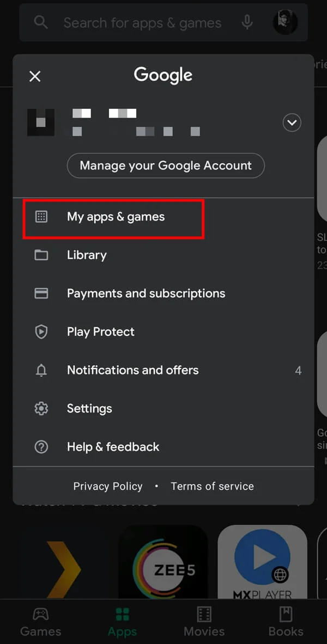Open the Terms of service link
The height and width of the screenshot is (644, 327).
(x=212, y=486)
